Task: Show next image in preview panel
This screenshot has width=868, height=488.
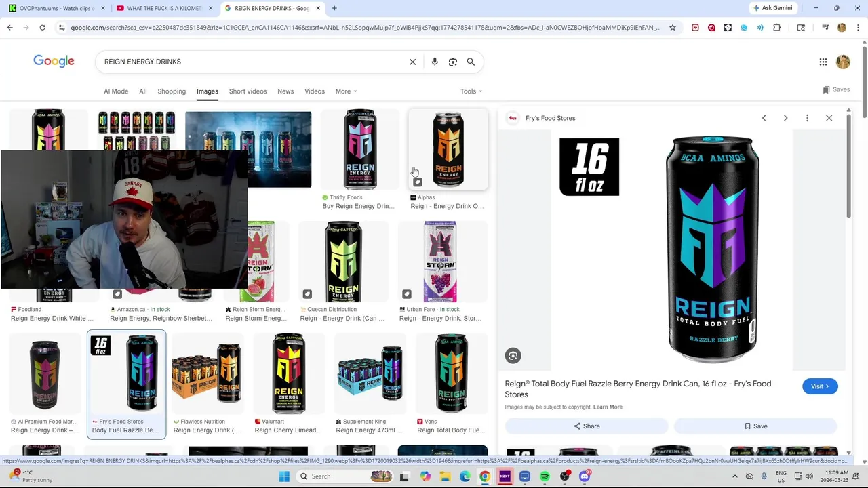Action: [x=785, y=118]
